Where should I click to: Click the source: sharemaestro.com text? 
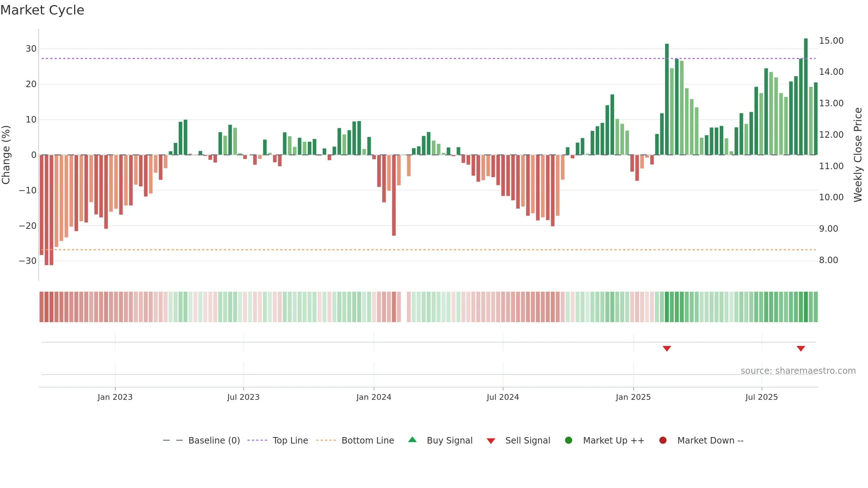[798, 371]
